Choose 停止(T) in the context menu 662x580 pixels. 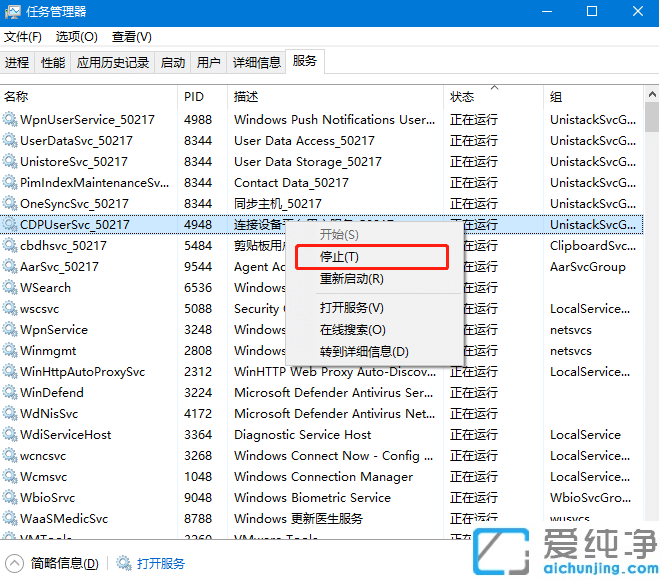click(x=372, y=257)
